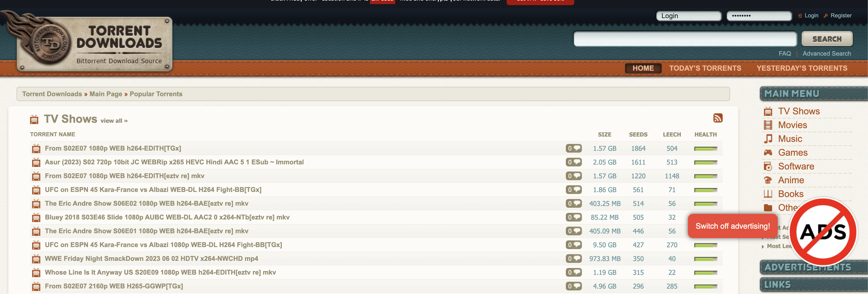Click comment bubble for From S02E07 2160p row
Image resolution: width=868 pixels, height=294 pixels.
point(573,286)
